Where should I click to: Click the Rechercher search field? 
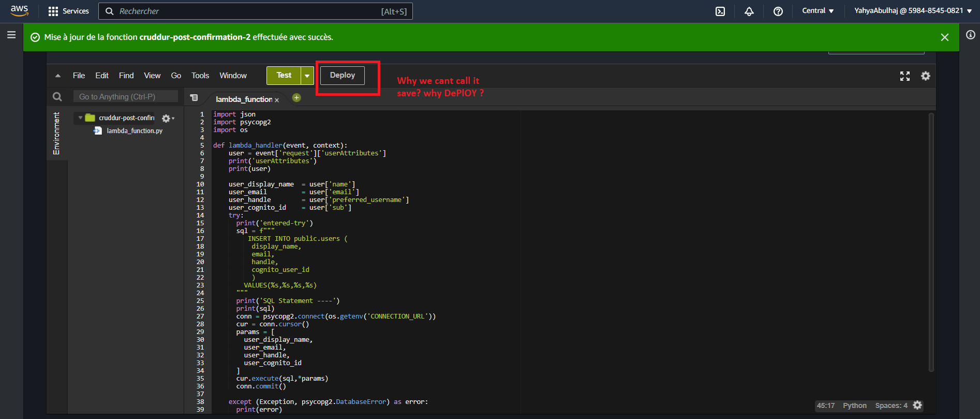[256, 11]
